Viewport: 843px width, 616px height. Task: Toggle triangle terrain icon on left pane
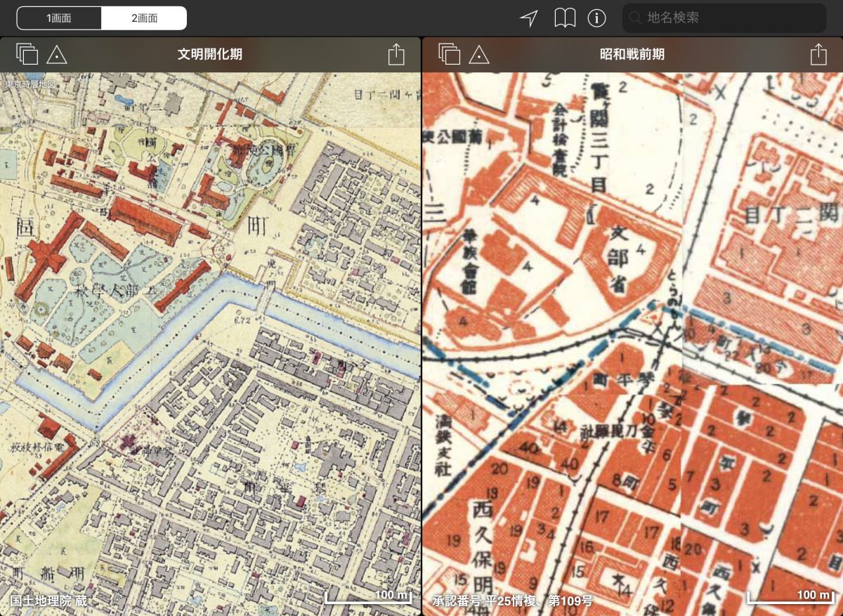pos(57,54)
